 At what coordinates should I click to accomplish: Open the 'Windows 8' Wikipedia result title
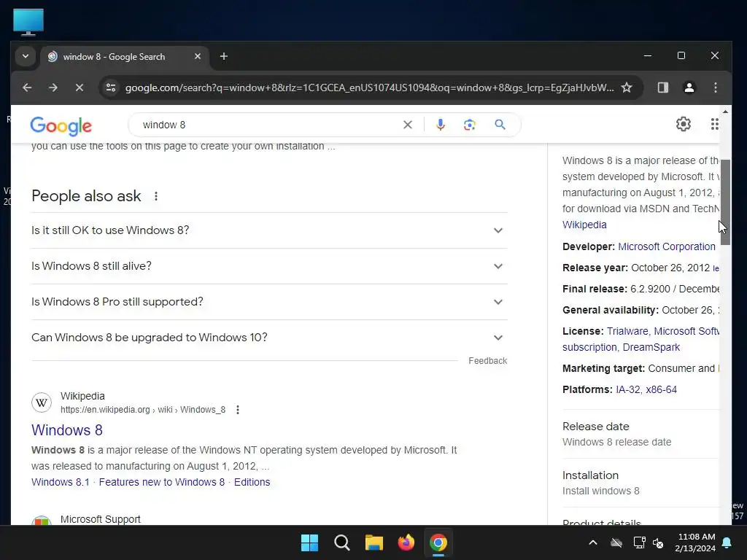click(x=67, y=430)
